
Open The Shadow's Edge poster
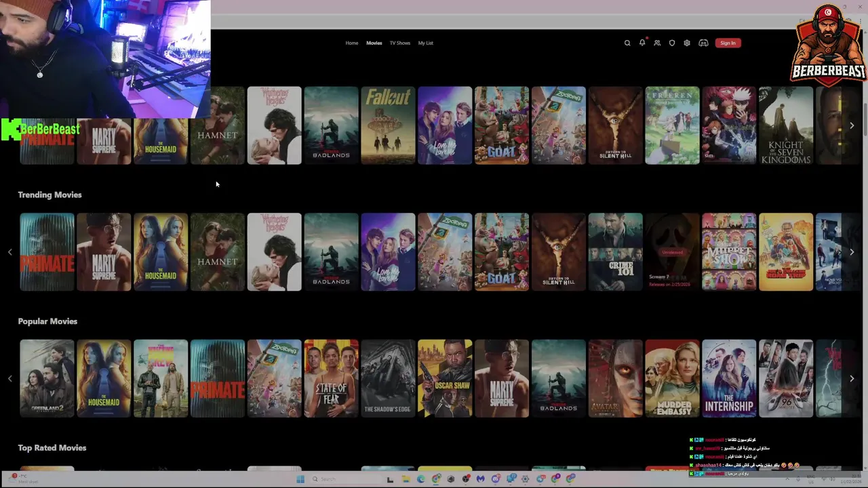point(388,379)
